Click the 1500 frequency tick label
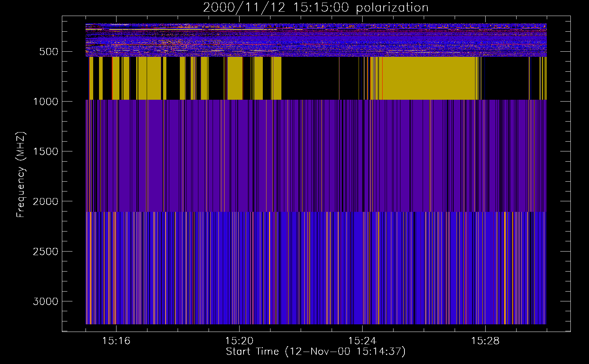This screenshot has width=589, height=364. coord(46,152)
